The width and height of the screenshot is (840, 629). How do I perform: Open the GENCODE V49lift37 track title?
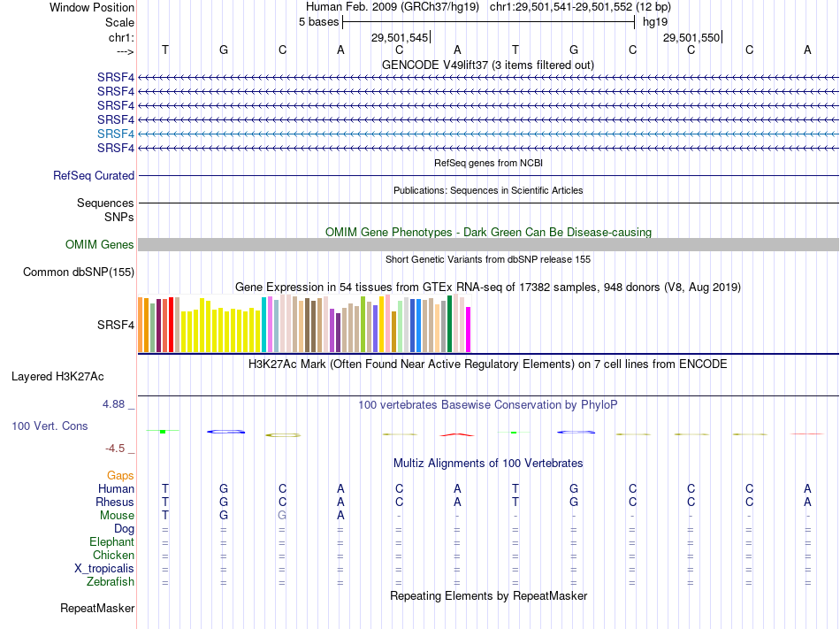[488, 65]
